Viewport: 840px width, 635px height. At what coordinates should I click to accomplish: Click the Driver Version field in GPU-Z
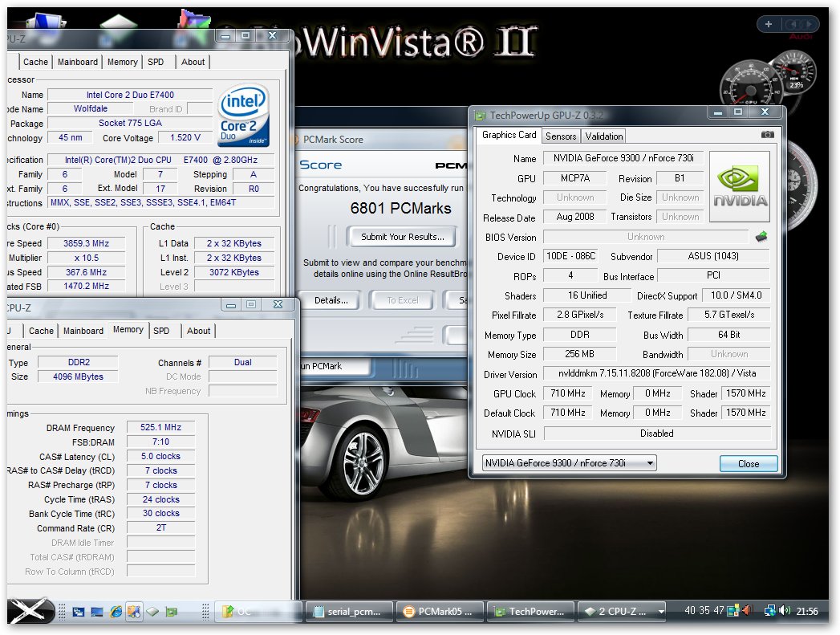[x=657, y=373]
